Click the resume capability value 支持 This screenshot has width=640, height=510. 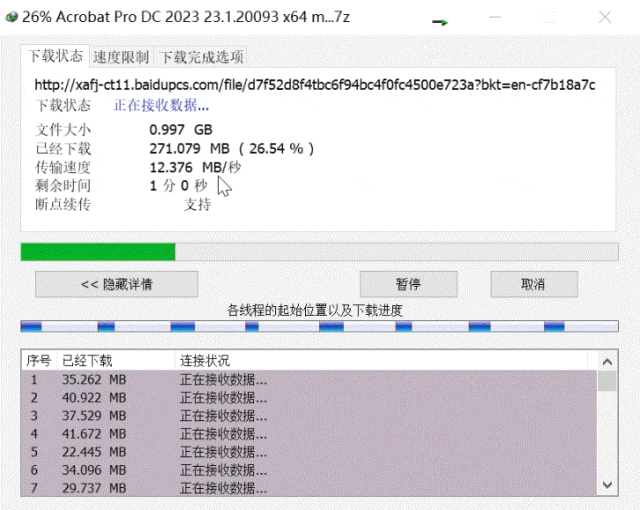198,204
